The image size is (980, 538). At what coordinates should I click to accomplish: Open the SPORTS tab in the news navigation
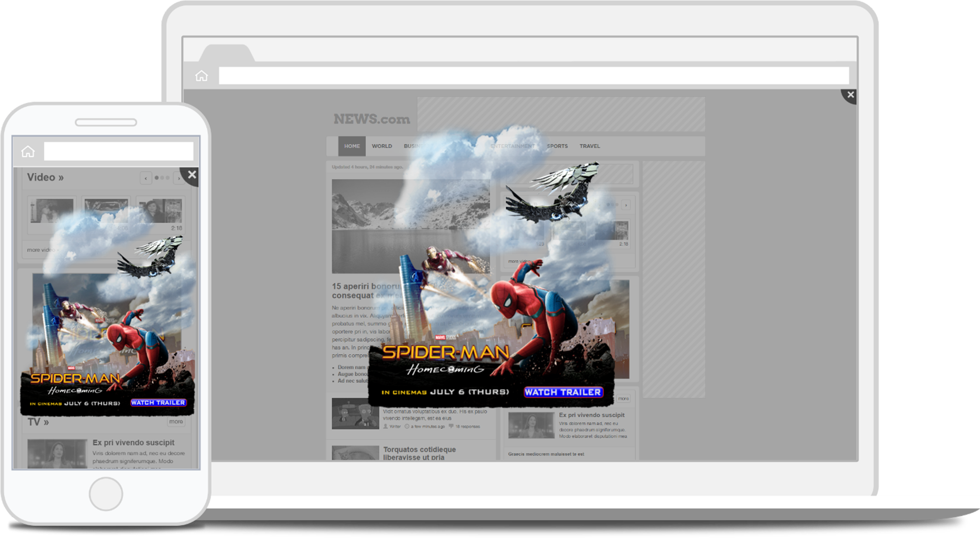pyautogui.click(x=557, y=146)
